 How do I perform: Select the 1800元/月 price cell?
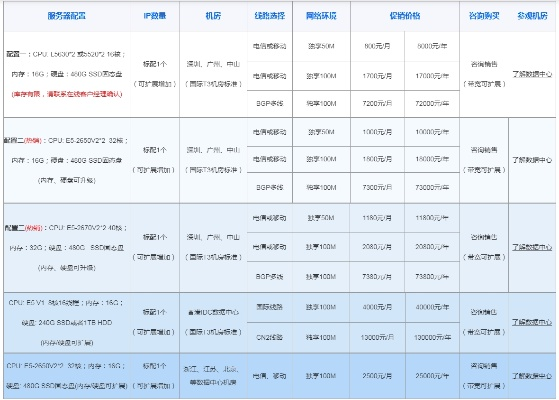[x=377, y=159]
